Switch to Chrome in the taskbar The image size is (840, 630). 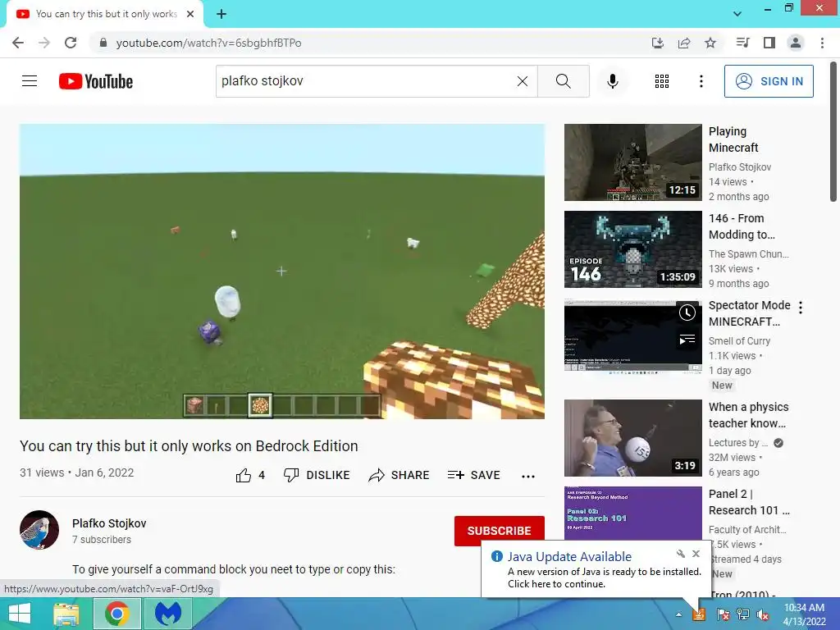point(116,614)
